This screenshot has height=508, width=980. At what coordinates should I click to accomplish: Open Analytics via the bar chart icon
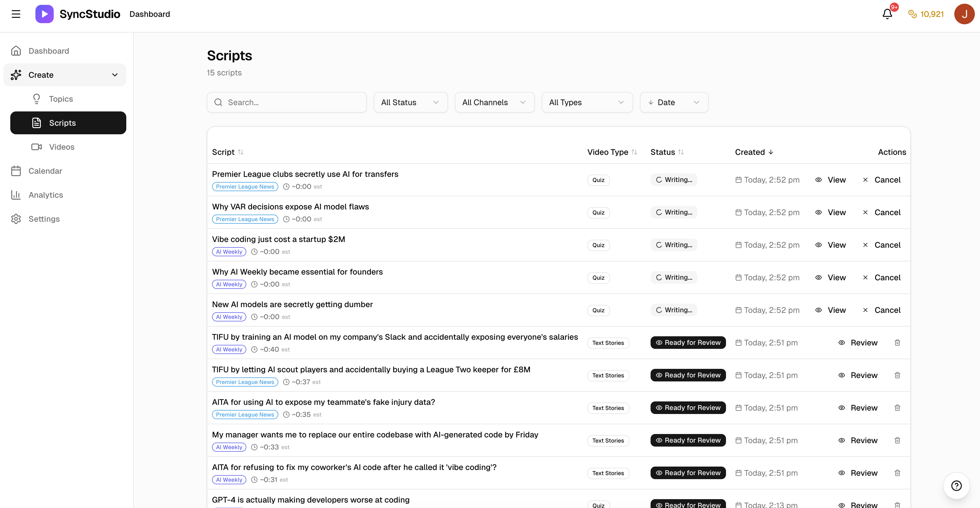16,195
